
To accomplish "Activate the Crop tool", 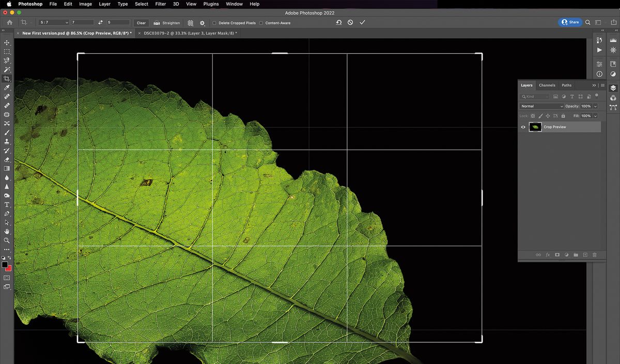I will pos(7,78).
